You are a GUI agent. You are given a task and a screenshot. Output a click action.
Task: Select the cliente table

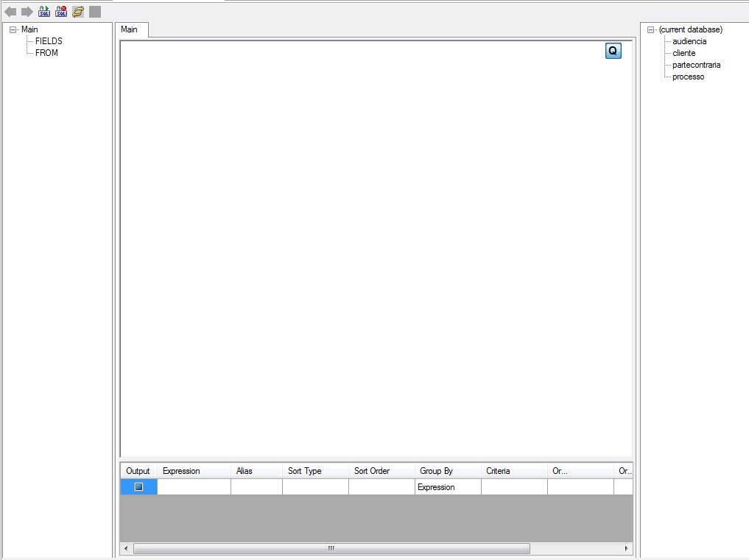tap(683, 53)
